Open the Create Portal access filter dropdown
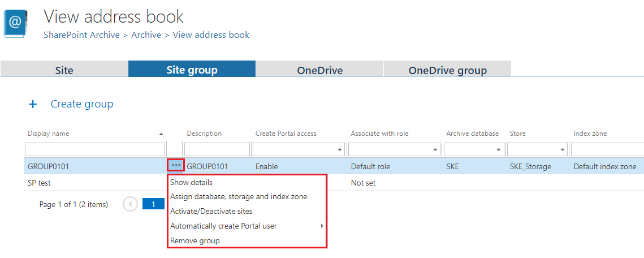 pyautogui.click(x=339, y=150)
